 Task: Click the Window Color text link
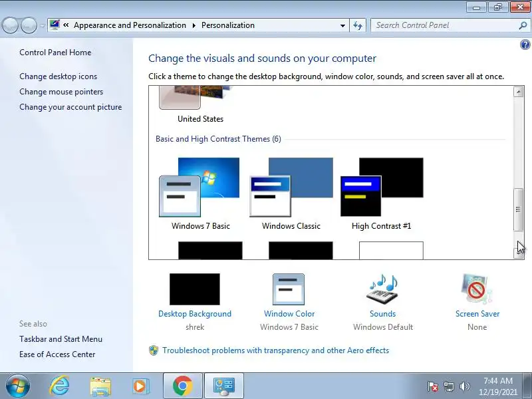289,314
